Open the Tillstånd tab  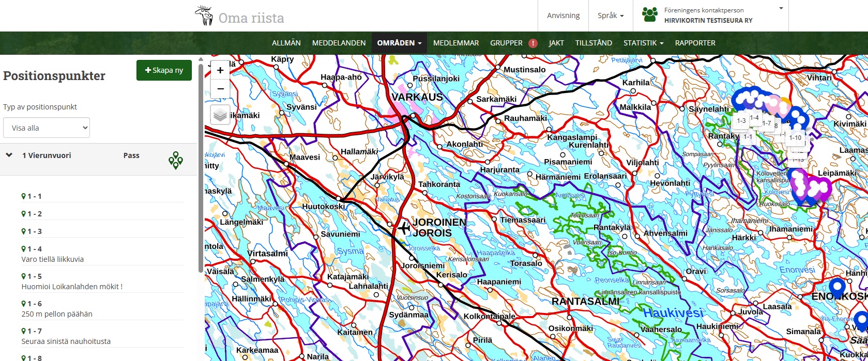tap(593, 43)
